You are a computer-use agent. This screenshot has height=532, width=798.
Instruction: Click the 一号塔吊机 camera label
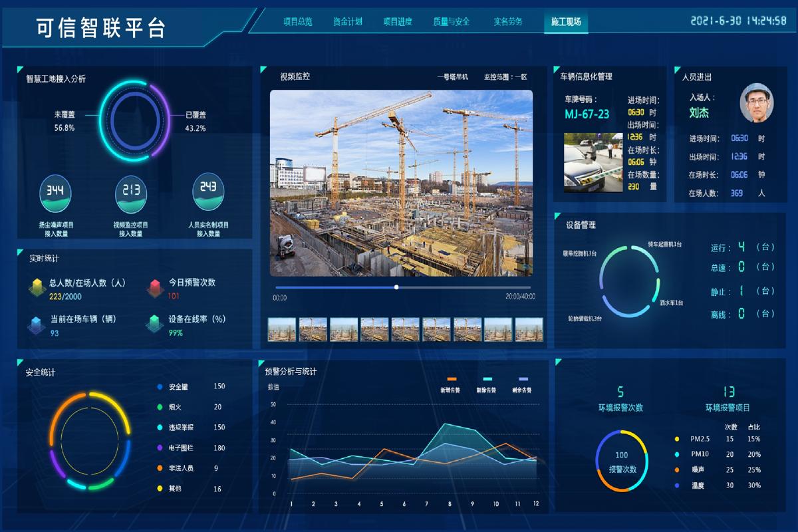pyautogui.click(x=452, y=77)
